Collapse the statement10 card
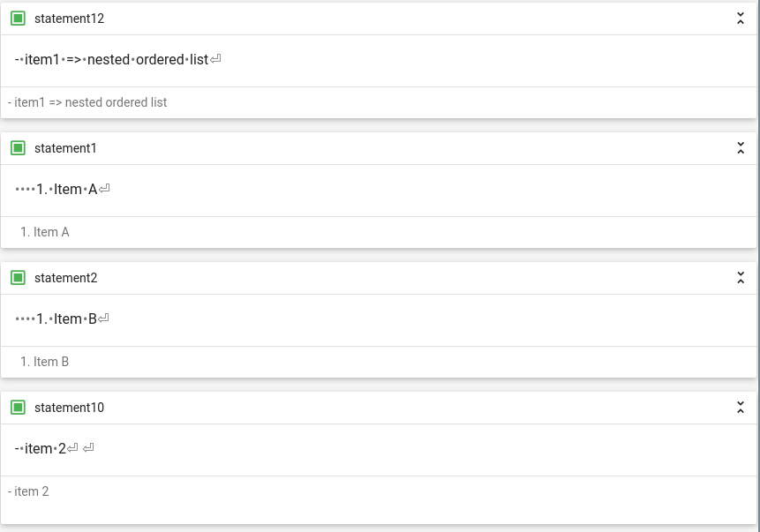Viewport: 760px width, 532px height. tap(740, 408)
